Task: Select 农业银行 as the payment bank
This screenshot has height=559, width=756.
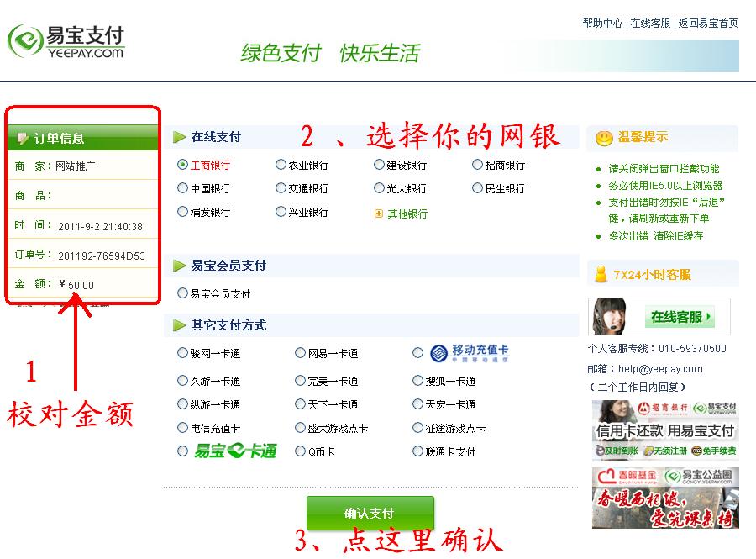Action: pyautogui.click(x=281, y=165)
